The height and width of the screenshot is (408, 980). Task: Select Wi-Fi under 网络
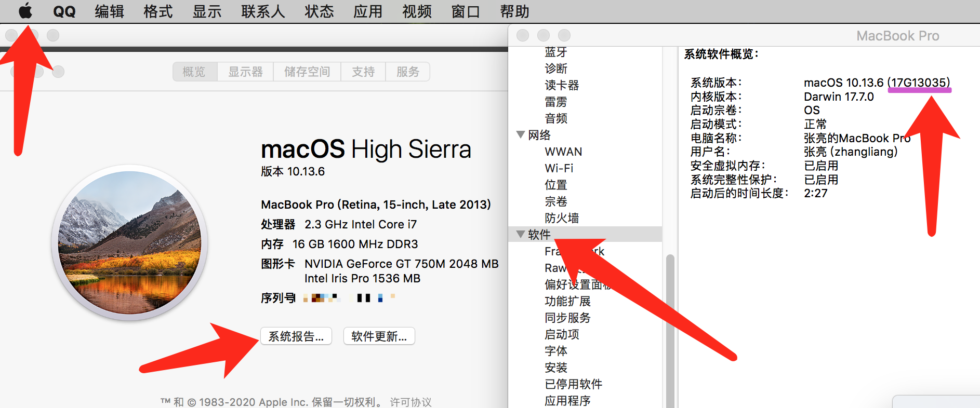(x=559, y=168)
